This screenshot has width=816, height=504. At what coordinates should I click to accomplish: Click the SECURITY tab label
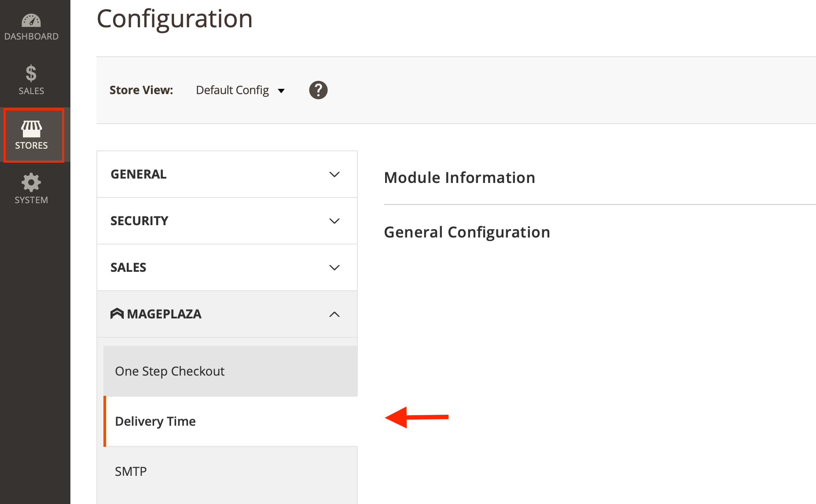(140, 221)
